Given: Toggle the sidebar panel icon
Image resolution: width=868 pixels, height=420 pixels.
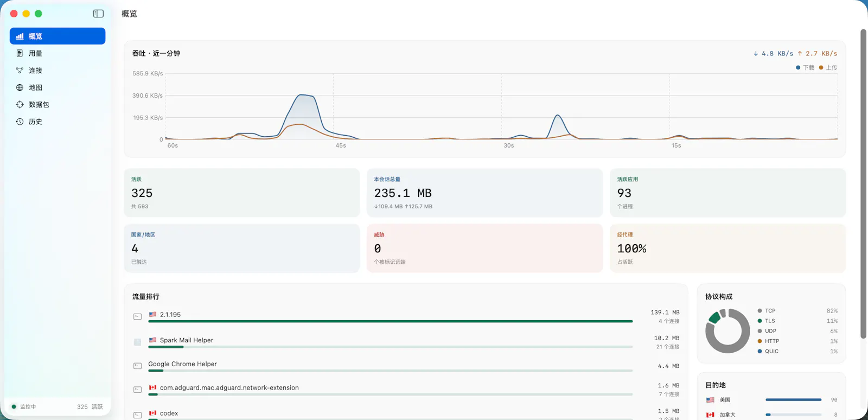Looking at the screenshot, I should click(x=98, y=14).
